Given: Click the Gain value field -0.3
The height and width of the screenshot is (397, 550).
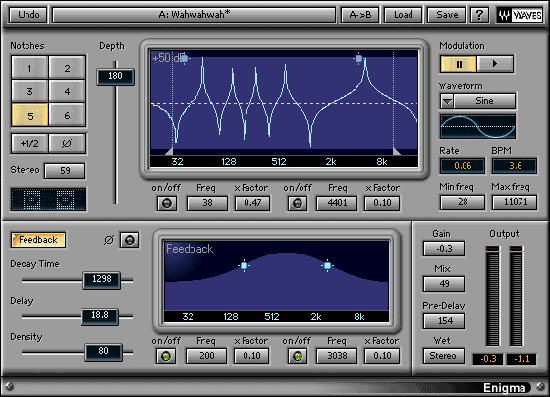Looking at the screenshot, I should (x=444, y=249).
